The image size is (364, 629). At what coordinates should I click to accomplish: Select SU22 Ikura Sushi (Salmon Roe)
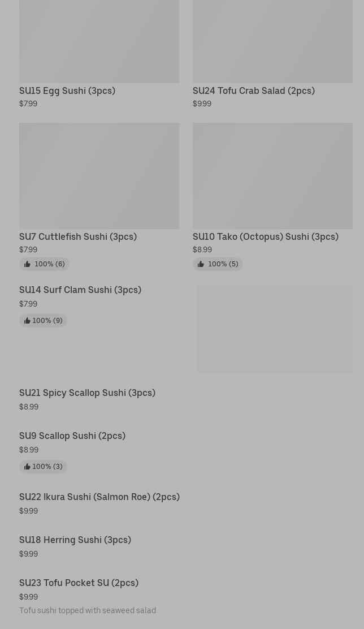coord(99,497)
